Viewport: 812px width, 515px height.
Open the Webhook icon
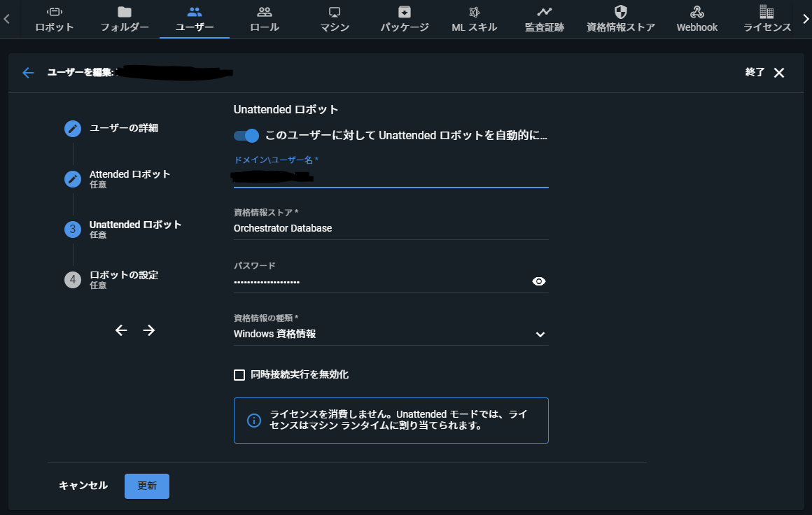point(696,11)
